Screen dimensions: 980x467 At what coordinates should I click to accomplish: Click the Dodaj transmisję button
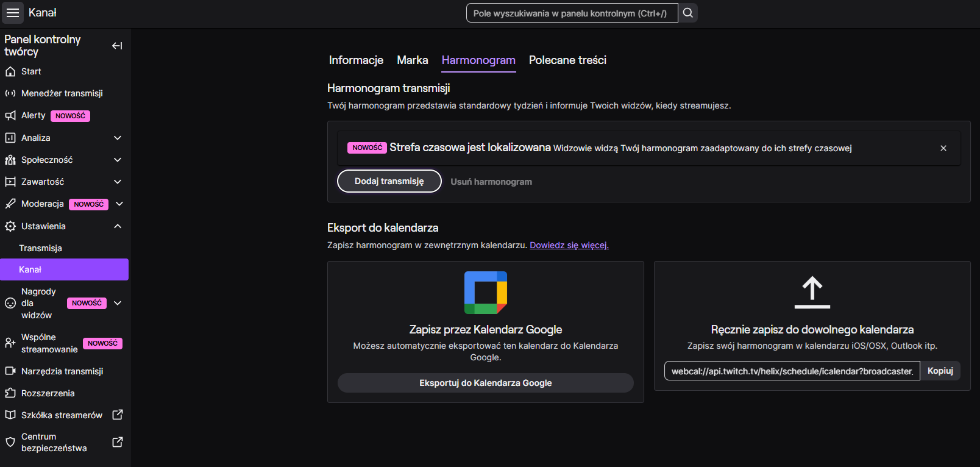pos(389,181)
